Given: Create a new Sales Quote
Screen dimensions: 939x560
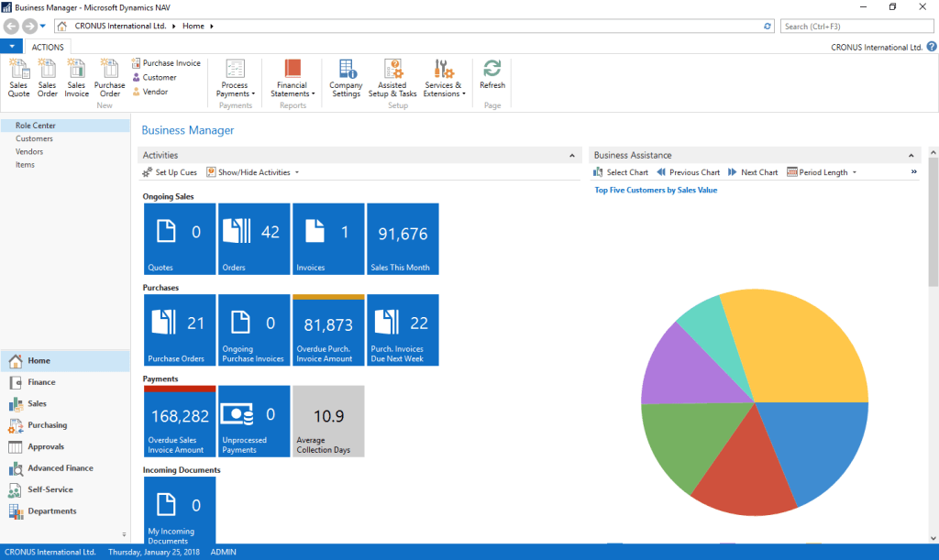Looking at the screenshot, I should [x=18, y=78].
